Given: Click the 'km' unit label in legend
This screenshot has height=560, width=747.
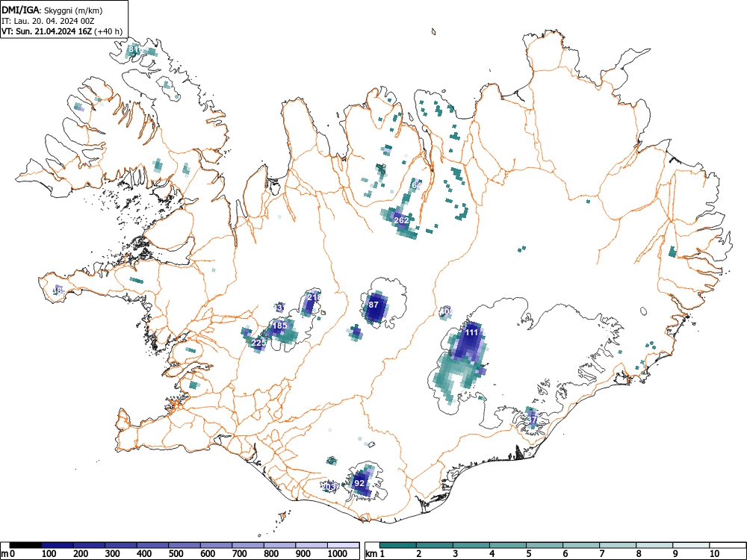Looking at the screenshot, I should (371, 554).
